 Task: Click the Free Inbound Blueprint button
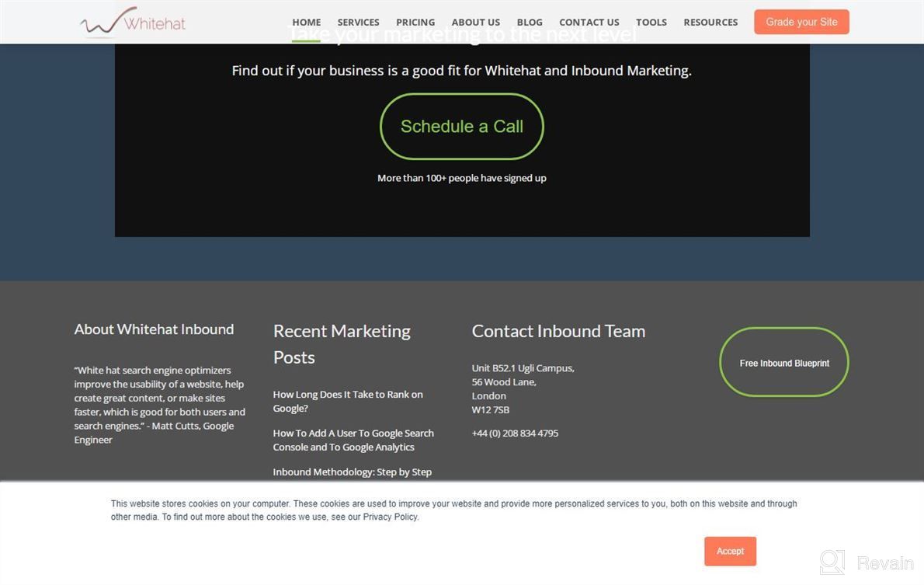pos(784,362)
